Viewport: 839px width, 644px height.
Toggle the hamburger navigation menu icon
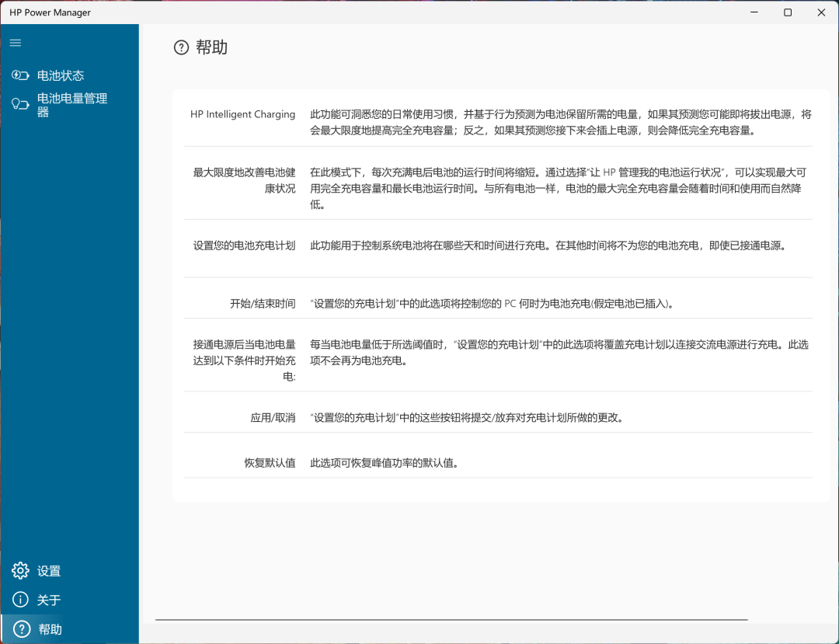(x=16, y=43)
